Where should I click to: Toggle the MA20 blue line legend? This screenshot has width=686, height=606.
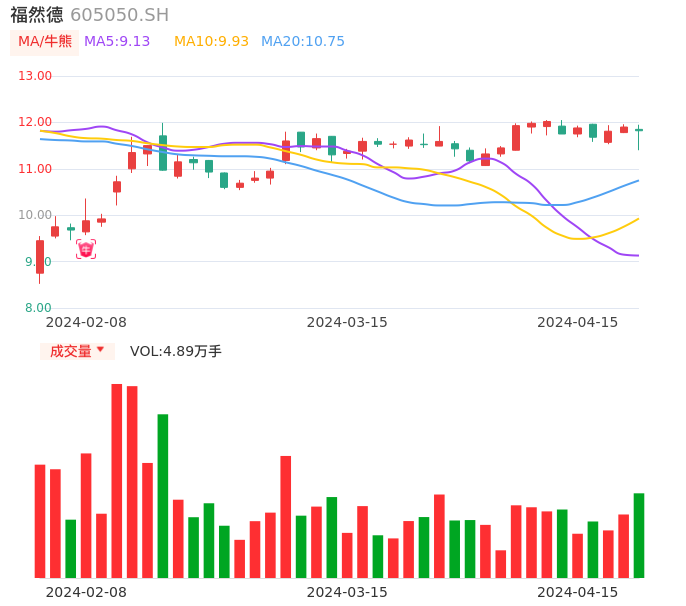pos(302,42)
